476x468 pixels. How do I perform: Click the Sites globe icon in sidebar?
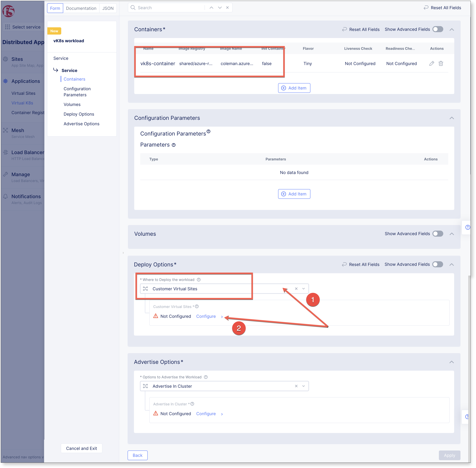(x=5, y=59)
